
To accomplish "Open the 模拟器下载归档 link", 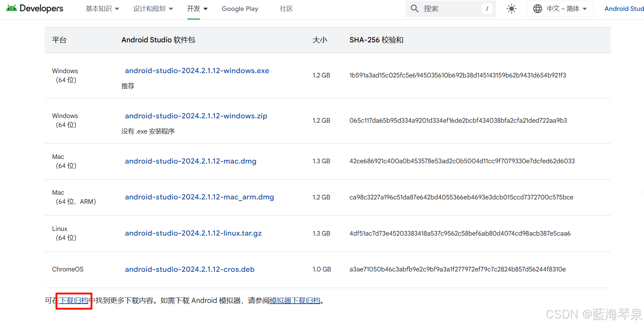I will (x=295, y=300).
